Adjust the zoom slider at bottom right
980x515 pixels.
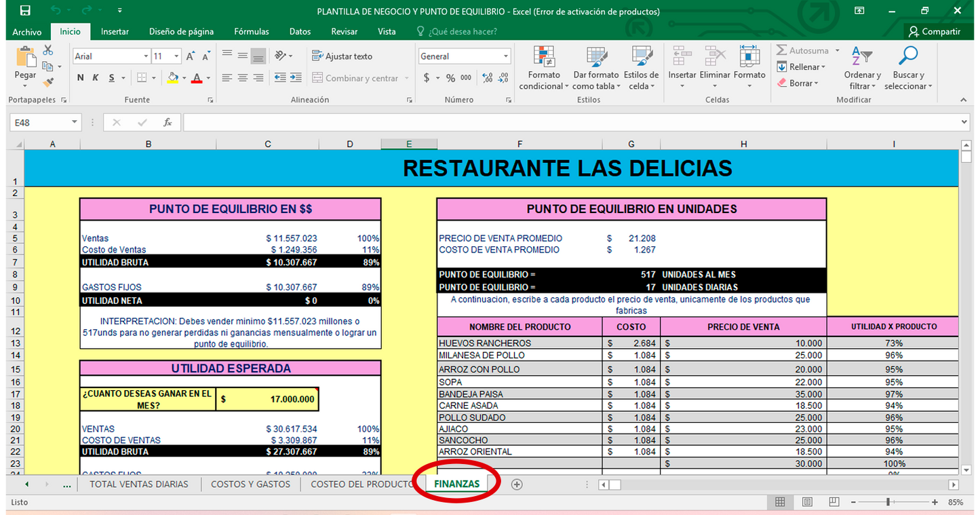click(x=888, y=502)
